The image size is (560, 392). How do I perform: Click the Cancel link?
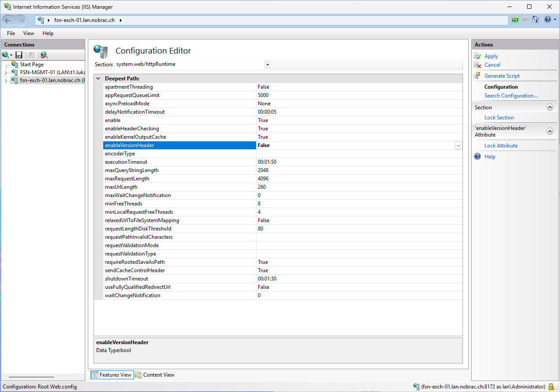[492, 65]
